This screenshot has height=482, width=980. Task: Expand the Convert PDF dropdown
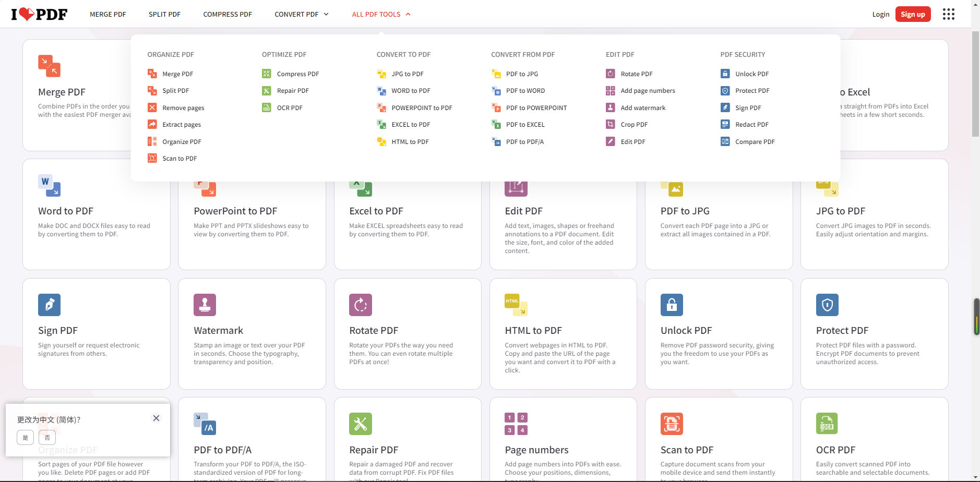[x=301, y=14]
